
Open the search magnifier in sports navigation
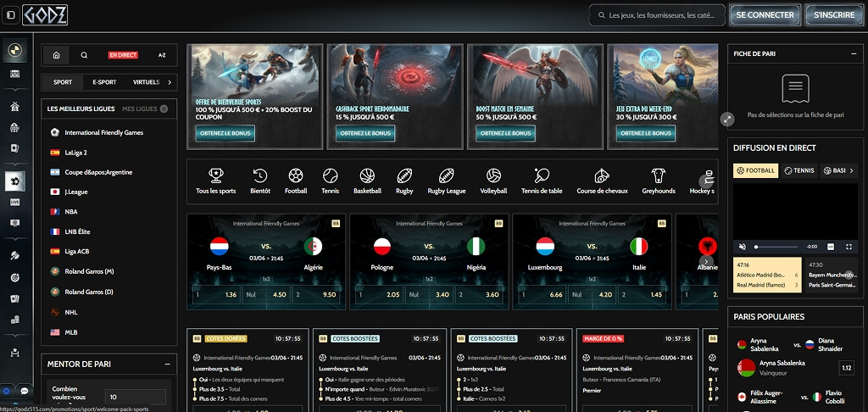pyautogui.click(x=84, y=55)
